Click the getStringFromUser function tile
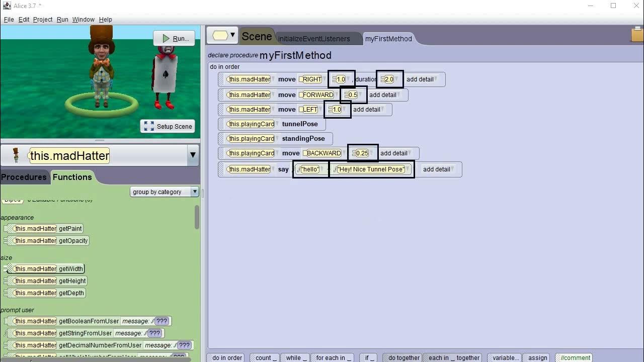 (x=84, y=333)
